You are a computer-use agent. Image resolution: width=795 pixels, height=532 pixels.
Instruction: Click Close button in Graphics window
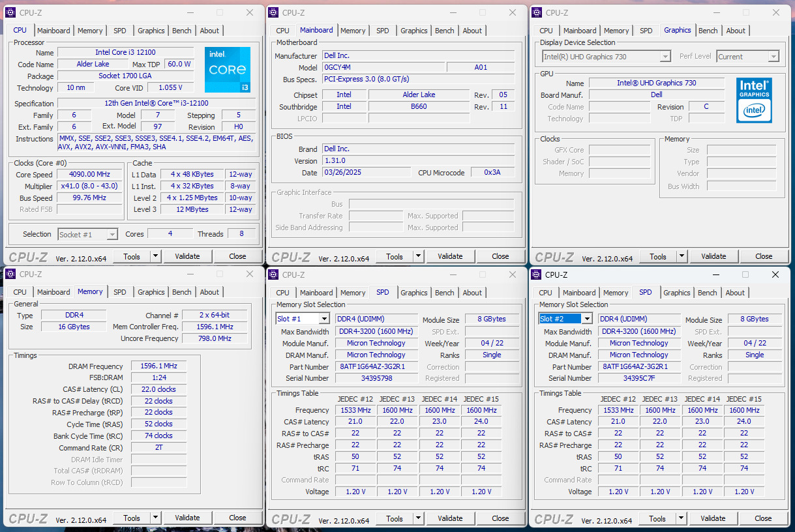tap(764, 256)
